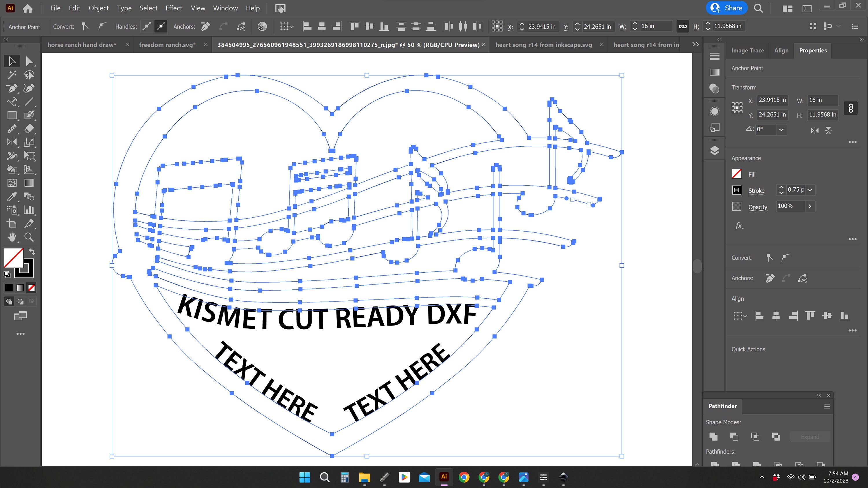Toggle the constrain proportions link in Transform
Screen dimensions: 868x488
coord(851,108)
